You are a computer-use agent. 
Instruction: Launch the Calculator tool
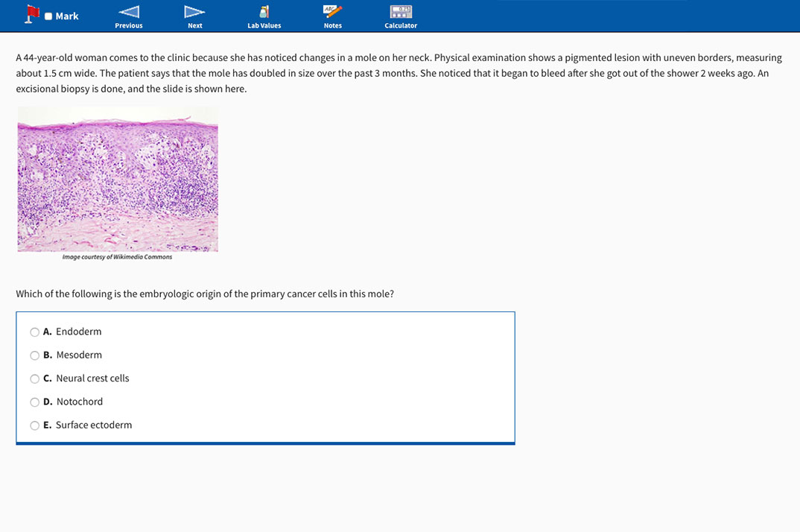click(x=401, y=17)
